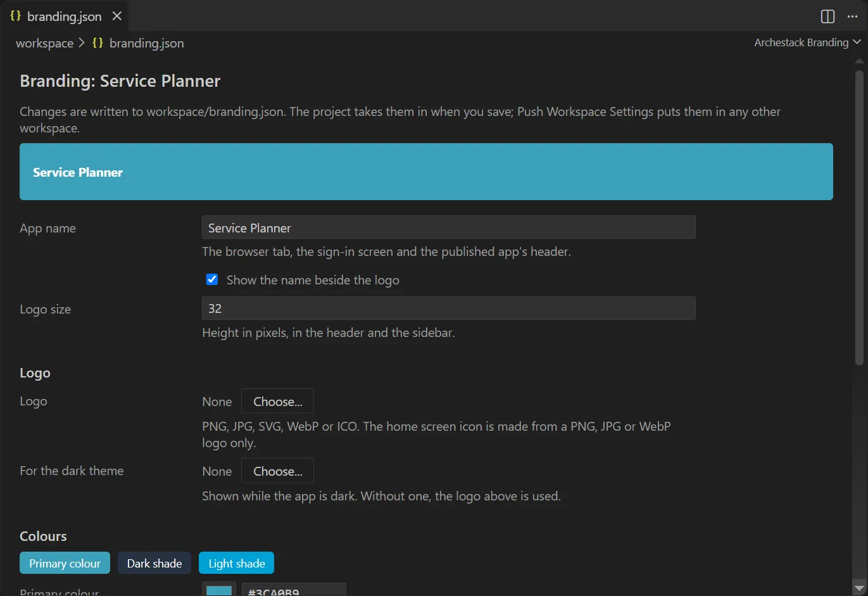Select the branding.json editor tab
Viewport: 868px width, 596px height.
[x=65, y=16]
